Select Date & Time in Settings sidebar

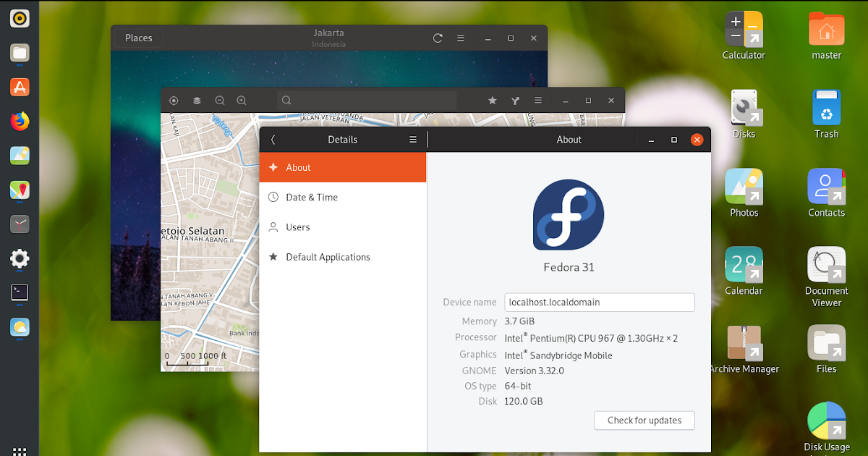click(x=312, y=197)
